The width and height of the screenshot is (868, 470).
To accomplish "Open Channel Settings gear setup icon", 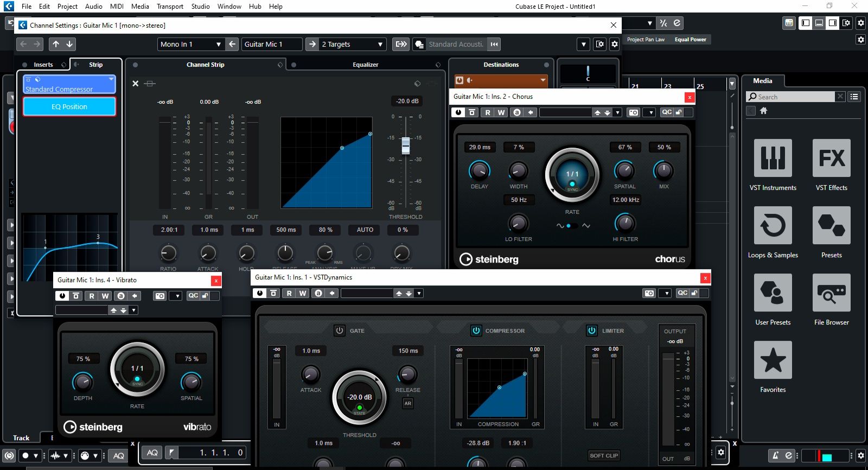I will pos(614,44).
